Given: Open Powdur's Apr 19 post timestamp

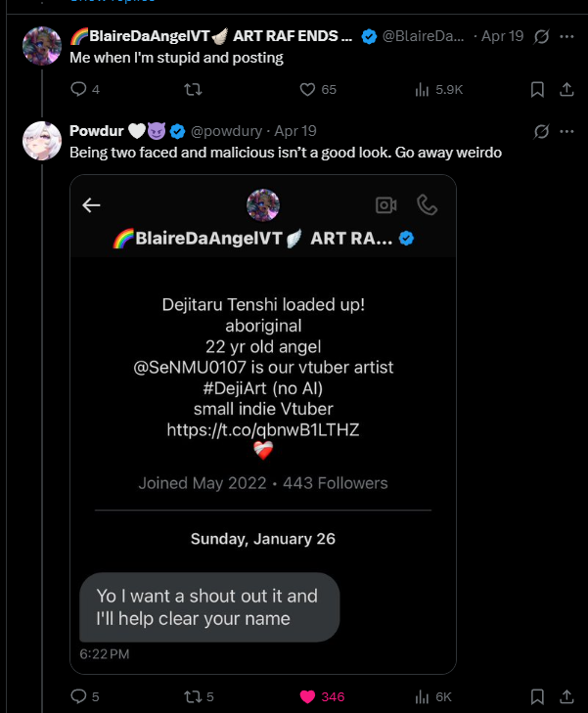Looking at the screenshot, I should click(x=296, y=131).
